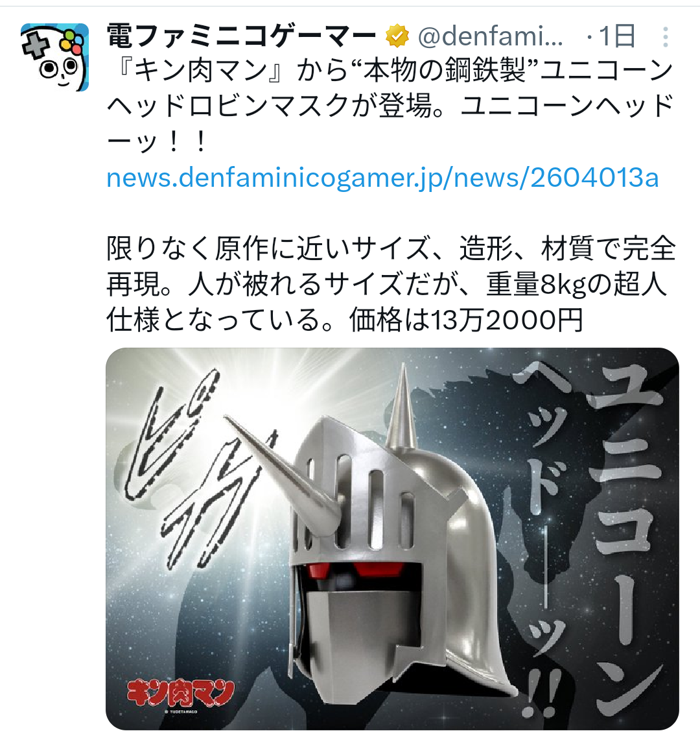Open the tweet's three-dot more menu
700x742 pixels.
[x=666, y=37]
